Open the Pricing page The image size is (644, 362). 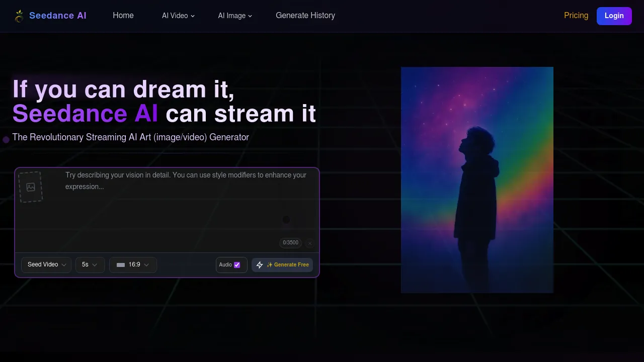(576, 16)
